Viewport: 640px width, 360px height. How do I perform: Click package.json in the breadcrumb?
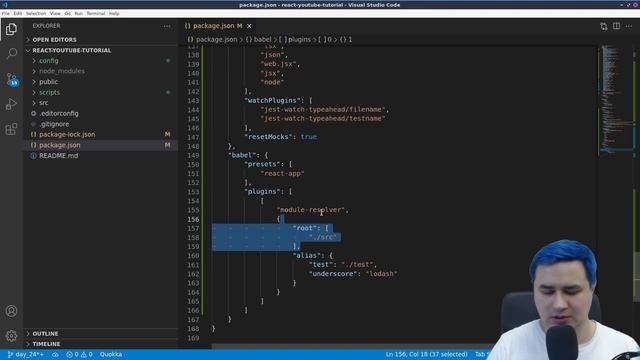[x=216, y=40]
